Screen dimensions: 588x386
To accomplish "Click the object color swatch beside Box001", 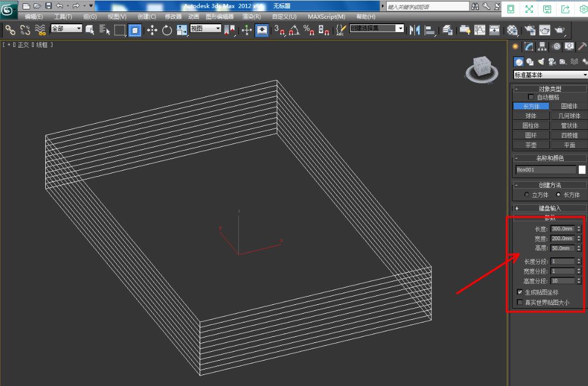I will point(581,170).
